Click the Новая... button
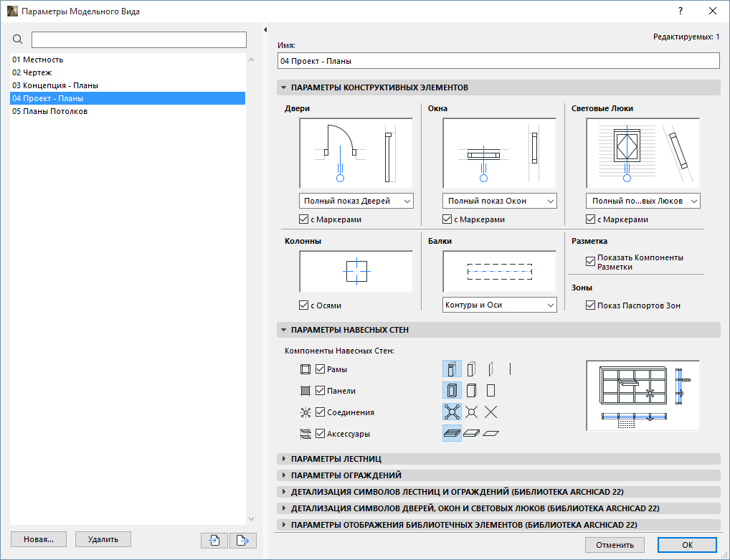The width and height of the screenshot is (730, 560). [x=38, y=539]
